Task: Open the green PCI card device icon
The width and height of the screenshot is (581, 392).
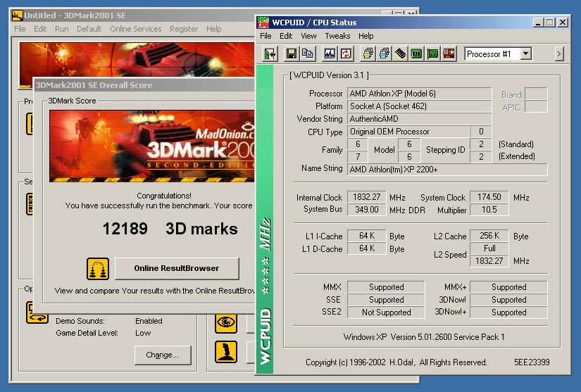Action: tap(433, 54)
